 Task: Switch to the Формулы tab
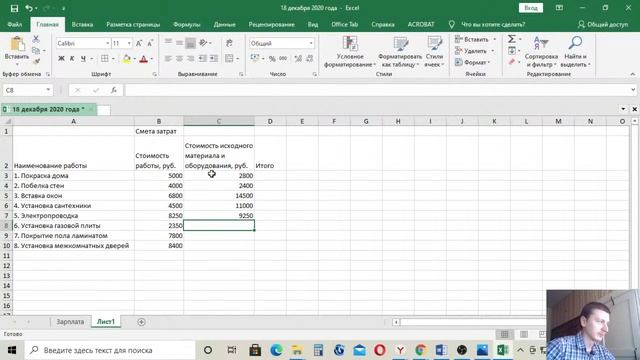point(187,24)
